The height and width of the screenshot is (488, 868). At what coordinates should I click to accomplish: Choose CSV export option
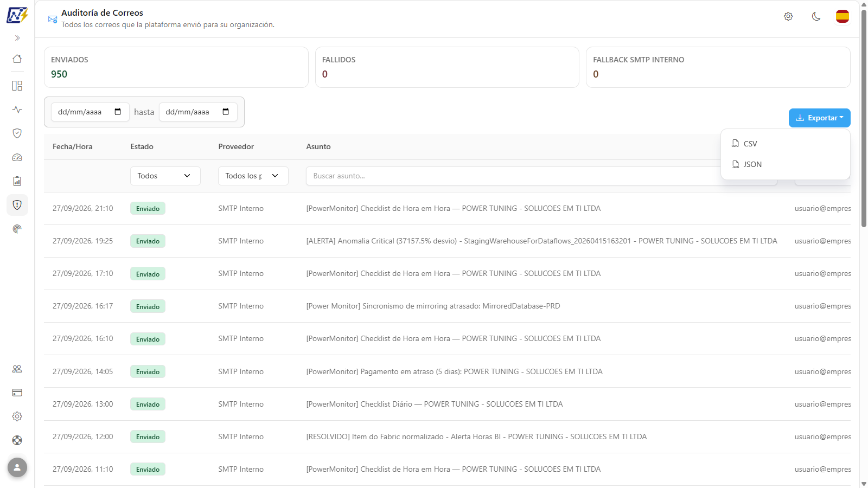(x=785, y=144)
